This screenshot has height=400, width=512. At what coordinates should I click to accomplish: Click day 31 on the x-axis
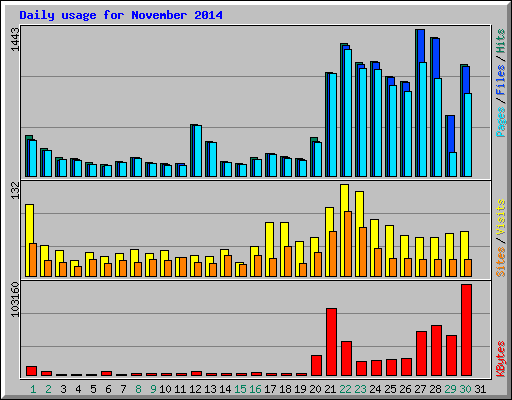coord(480,389)
